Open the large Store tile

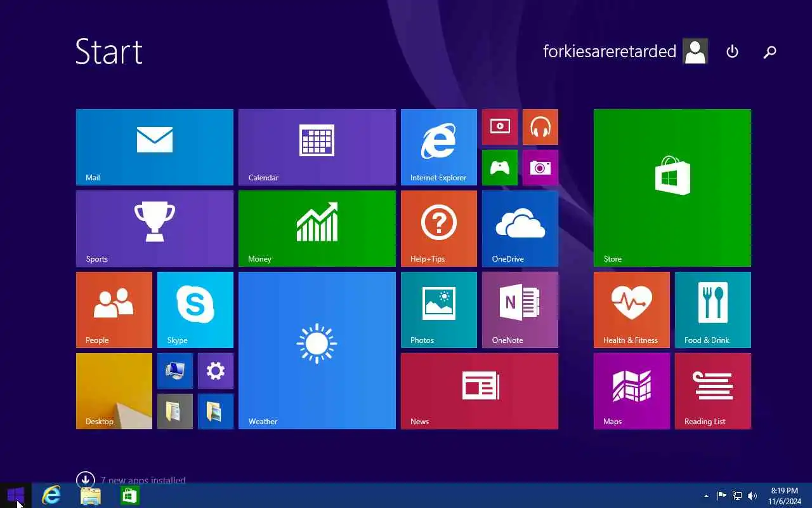672,188
